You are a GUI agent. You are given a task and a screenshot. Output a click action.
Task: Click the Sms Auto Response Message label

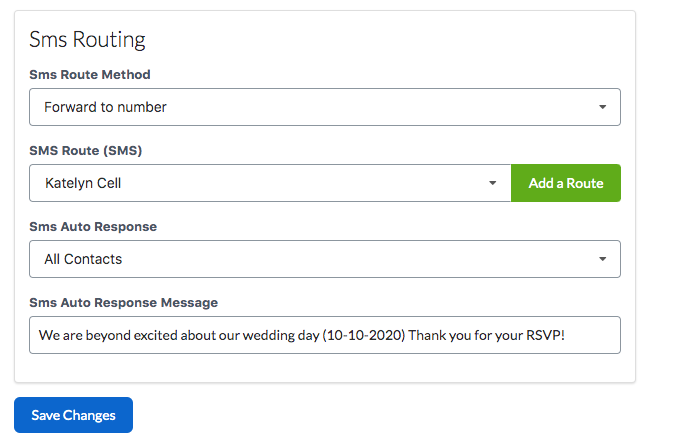(x=123, y=303)
